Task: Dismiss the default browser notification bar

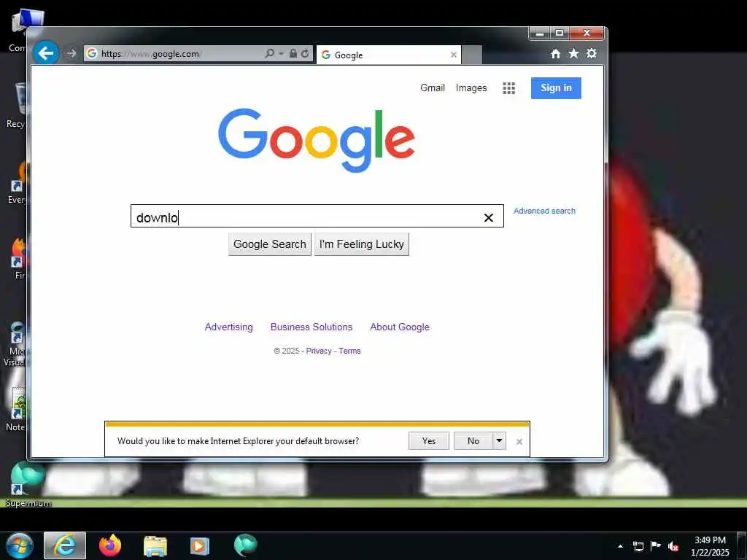Action: point(519,442)
